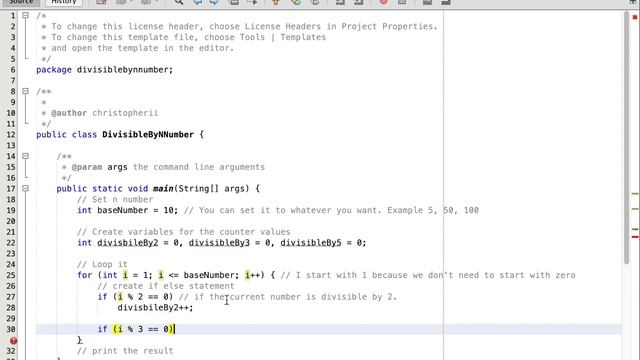Click line number 25 in the gutter
This screenshot has height=360, width=640.
coord(11,275)
